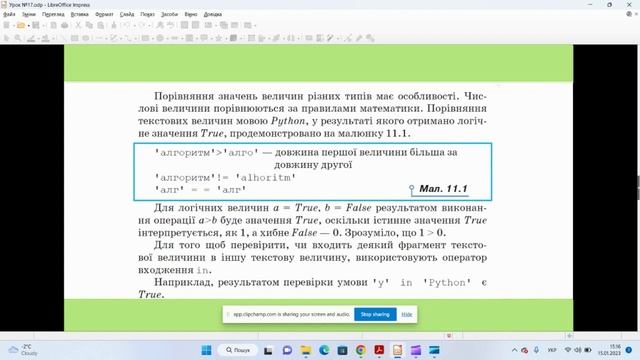The image size is (640, 360).
Task: Open the weather widget on taskbar
Action: pyautogui.click(x=23, y=350)
